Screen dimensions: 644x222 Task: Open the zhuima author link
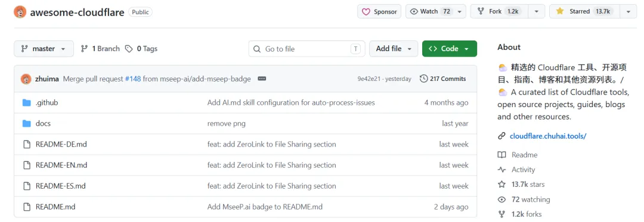[x=47, y=79]
